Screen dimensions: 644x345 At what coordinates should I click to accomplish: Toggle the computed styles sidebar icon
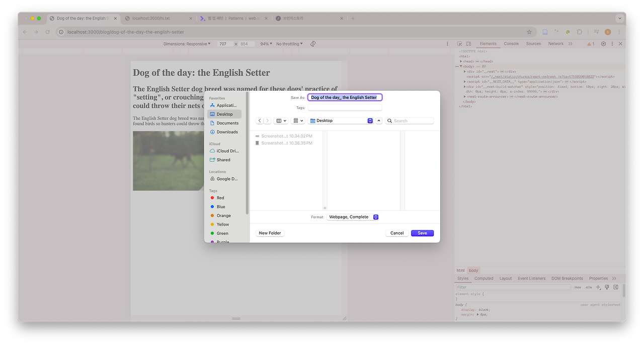[616, 287]
